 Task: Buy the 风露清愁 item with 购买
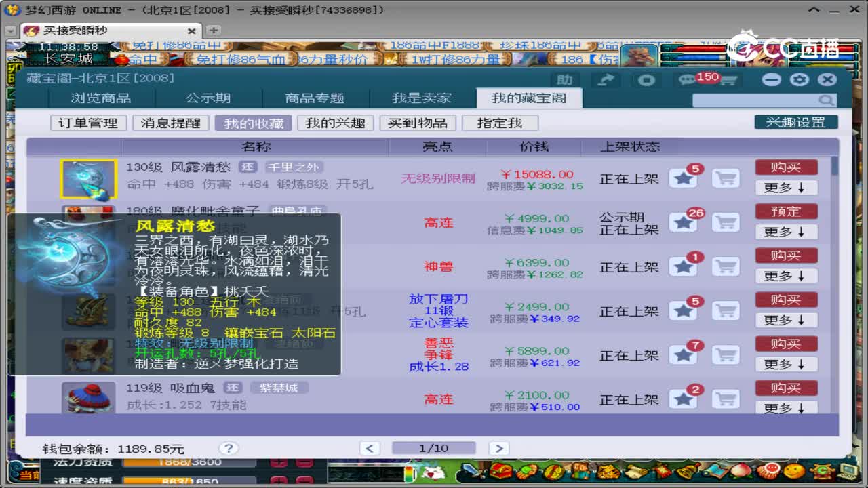click(786, 167)
